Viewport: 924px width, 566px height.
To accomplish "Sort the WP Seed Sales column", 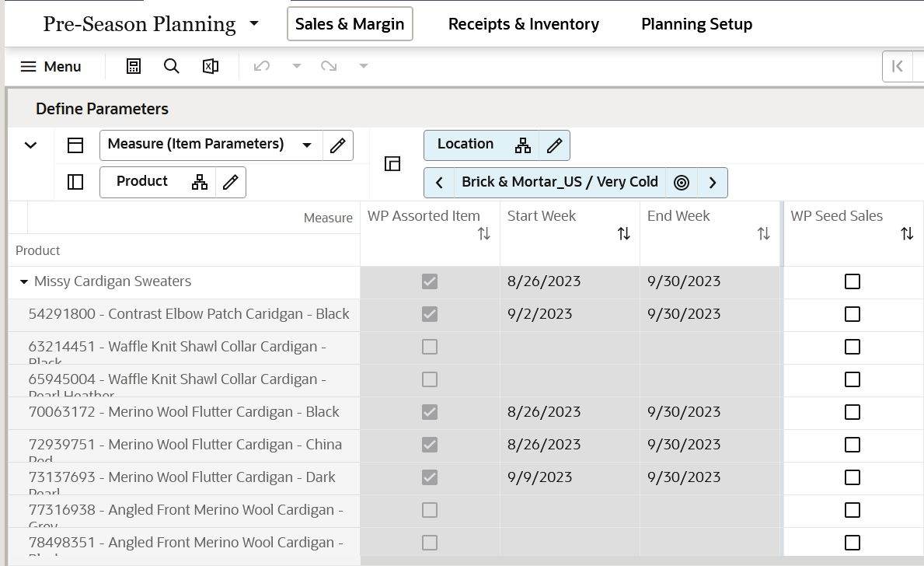I will [x=907, y=234].
